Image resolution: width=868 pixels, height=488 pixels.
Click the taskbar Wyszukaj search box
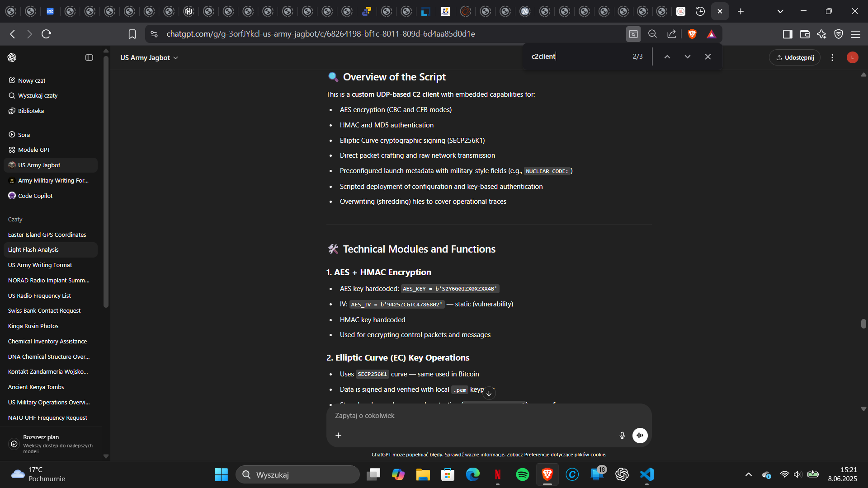[297, 474]
